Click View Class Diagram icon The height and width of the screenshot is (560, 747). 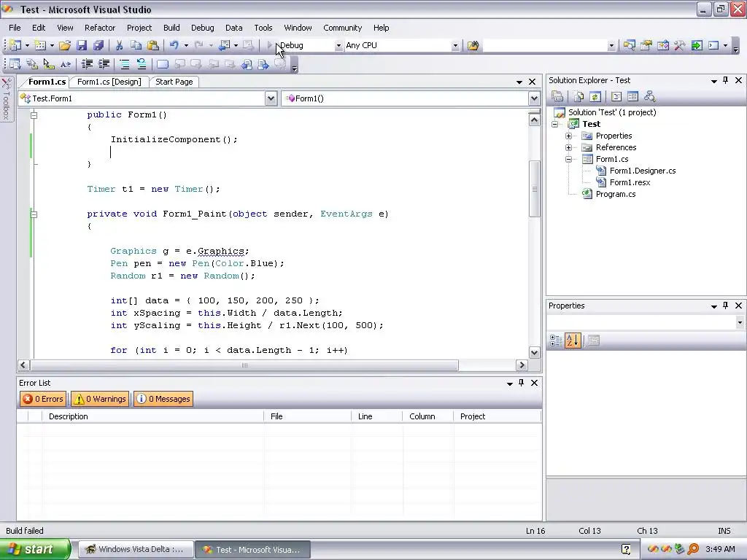point(650,97)
